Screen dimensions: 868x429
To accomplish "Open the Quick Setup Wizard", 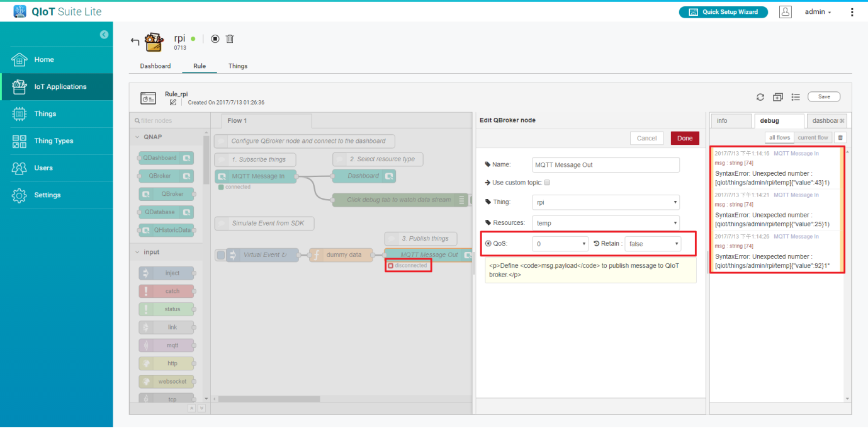I will click(723, 12).
